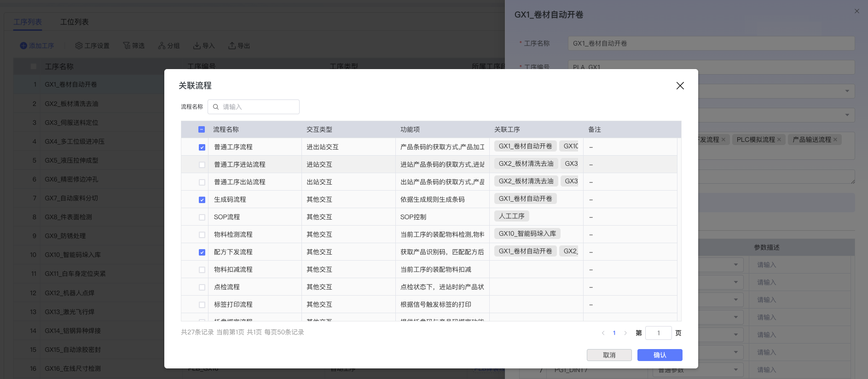Uncheck the 普通工序流程 checkbox
868x379 pixels.
tap(202, 147)
